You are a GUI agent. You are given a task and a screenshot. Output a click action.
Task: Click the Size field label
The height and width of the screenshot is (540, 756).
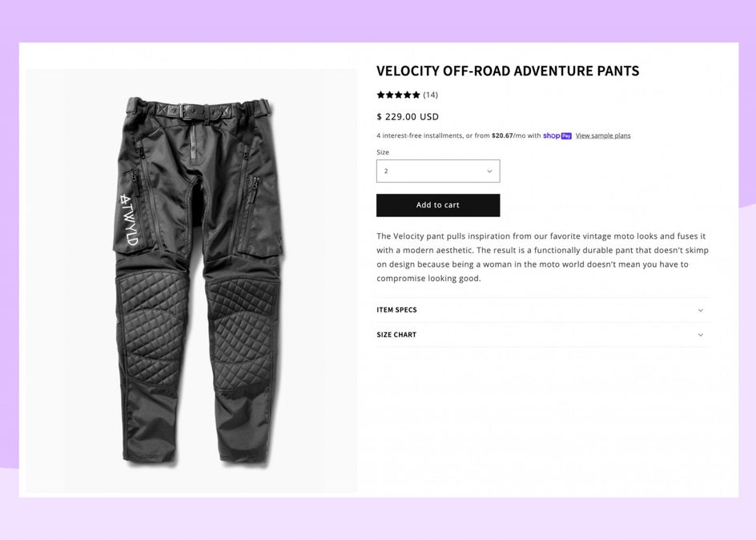tap(383, 152)
